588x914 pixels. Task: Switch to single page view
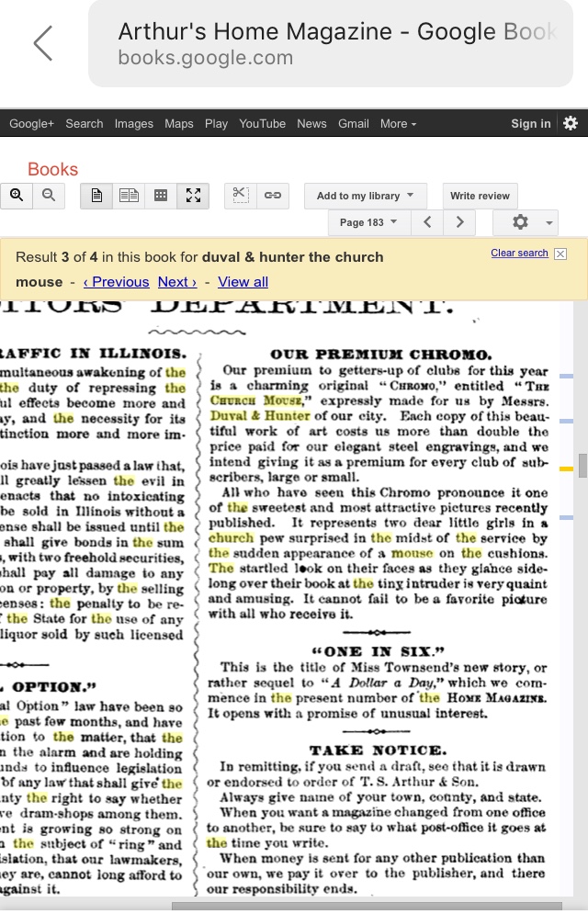[x=96, y=196]
